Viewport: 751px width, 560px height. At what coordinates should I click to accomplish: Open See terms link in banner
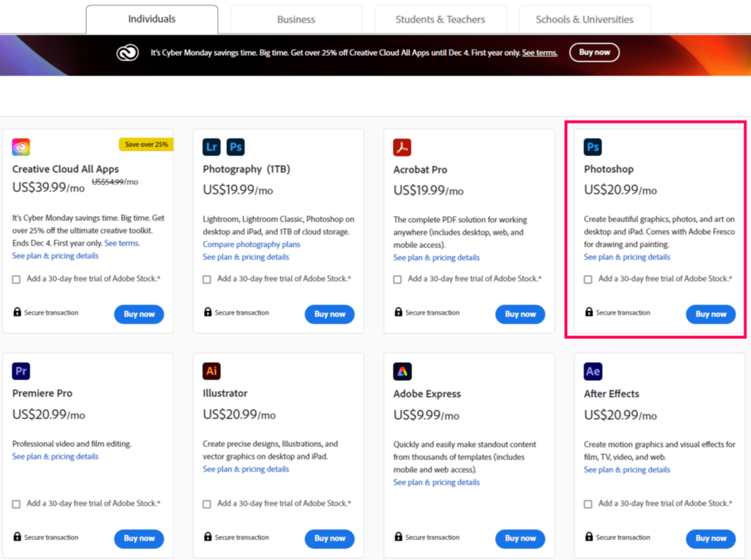click(x=539, y=53)
